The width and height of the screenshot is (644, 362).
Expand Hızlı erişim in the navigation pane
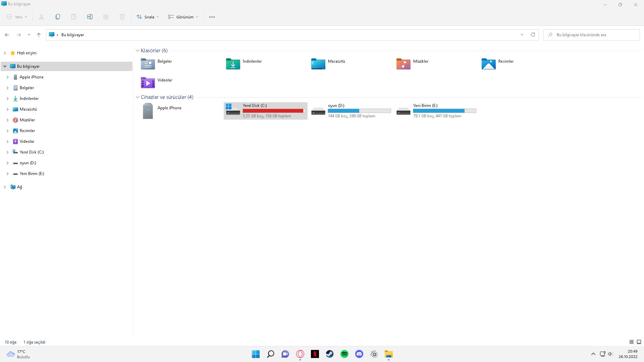5,53
